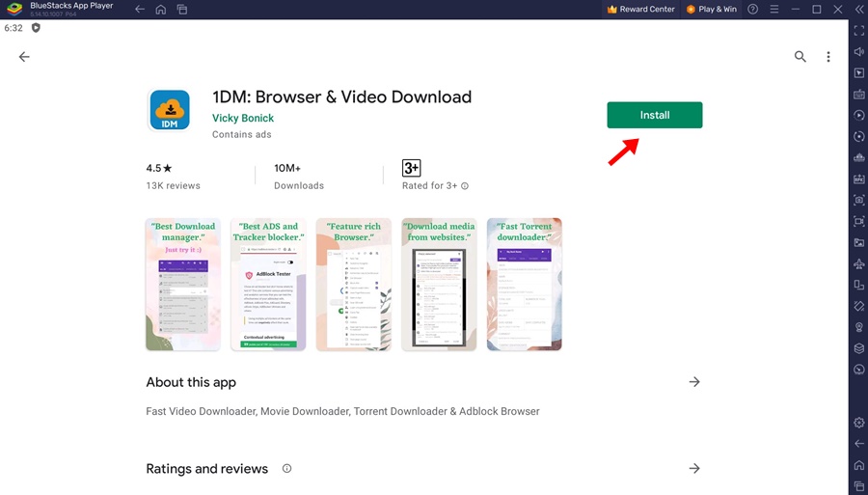Open BlueStacks settings gear in the sidebar
The width and height of the screenshot is (868, 495).
(859, 423)
